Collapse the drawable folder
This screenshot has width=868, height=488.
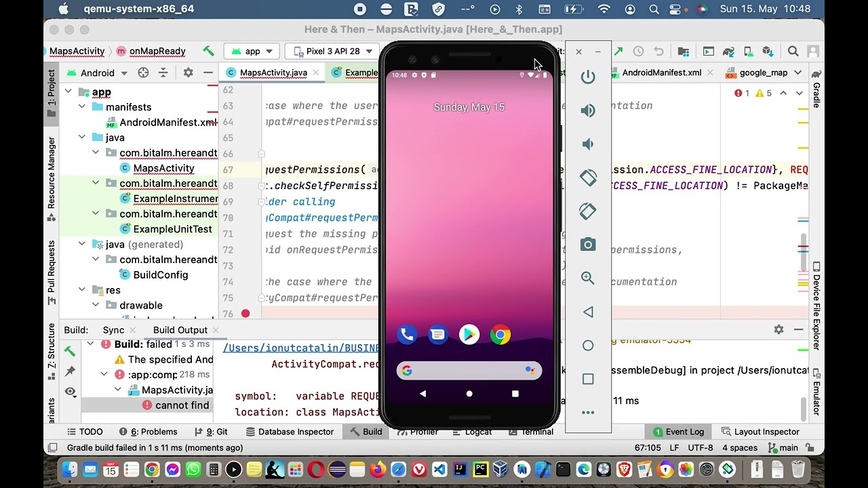point(96,305)
